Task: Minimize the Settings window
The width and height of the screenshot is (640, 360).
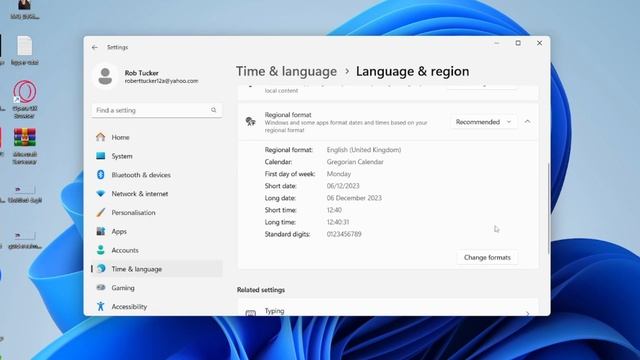Action: pyautogui.click(x=497, y=43)
